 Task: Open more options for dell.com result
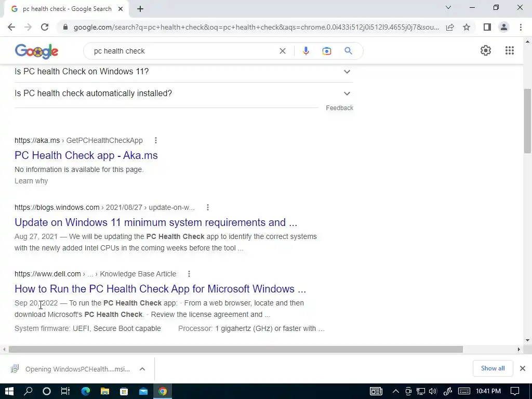[x=189, y=274]
